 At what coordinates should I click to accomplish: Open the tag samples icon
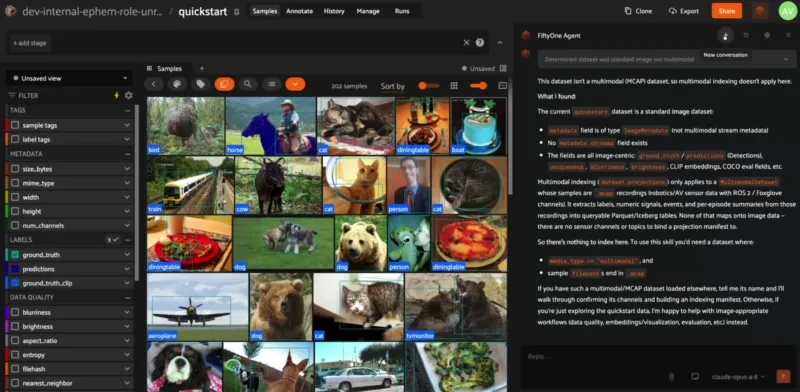pos(201,84)
